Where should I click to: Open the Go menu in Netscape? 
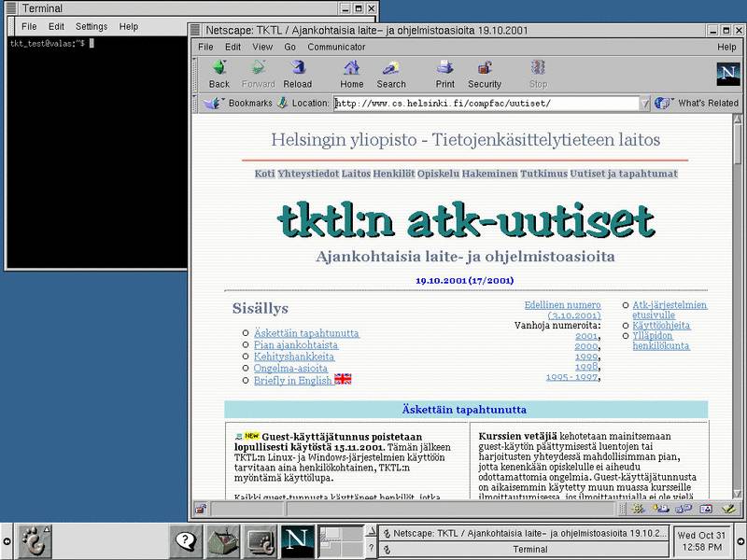tap(289, 47)
